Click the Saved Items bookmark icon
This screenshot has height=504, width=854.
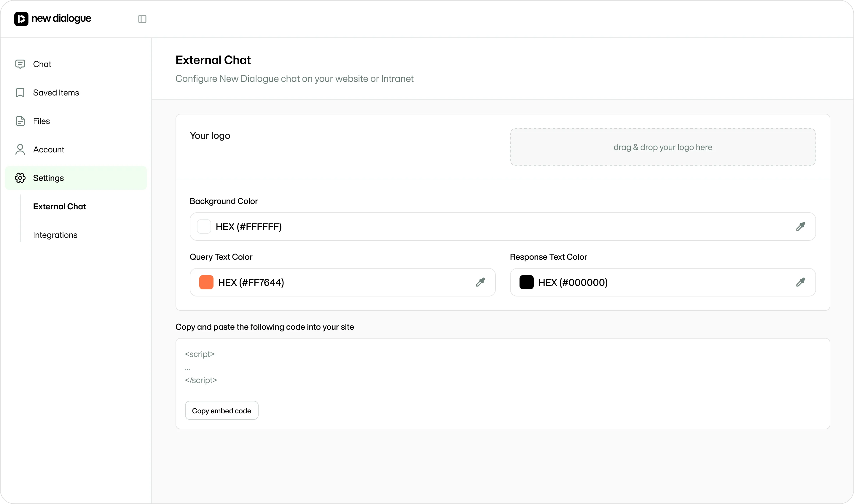click(20, 92)
